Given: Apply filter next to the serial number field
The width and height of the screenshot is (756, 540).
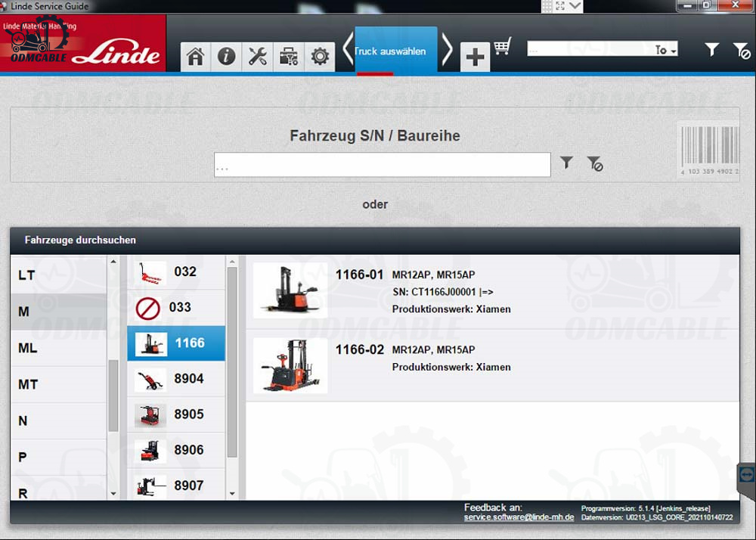Looking at the screenshot, I should click(x=566, y=163).
